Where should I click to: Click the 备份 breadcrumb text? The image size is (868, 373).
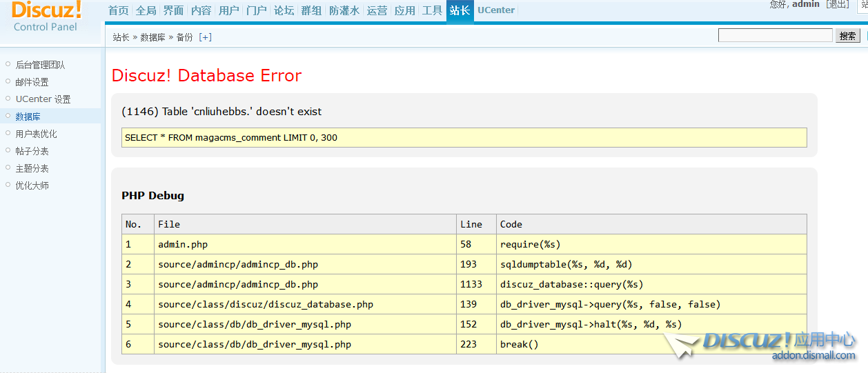[x=184, y=37]
